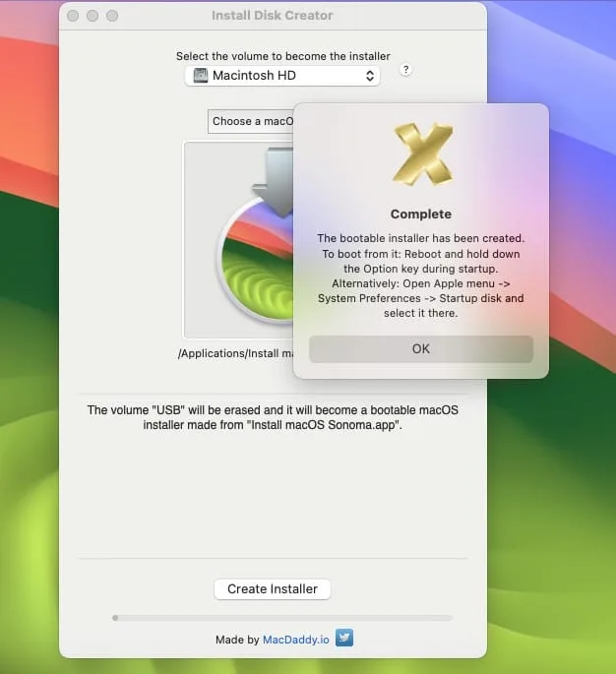Open the Macintosh HD volume dropdown

coord(282,76)
